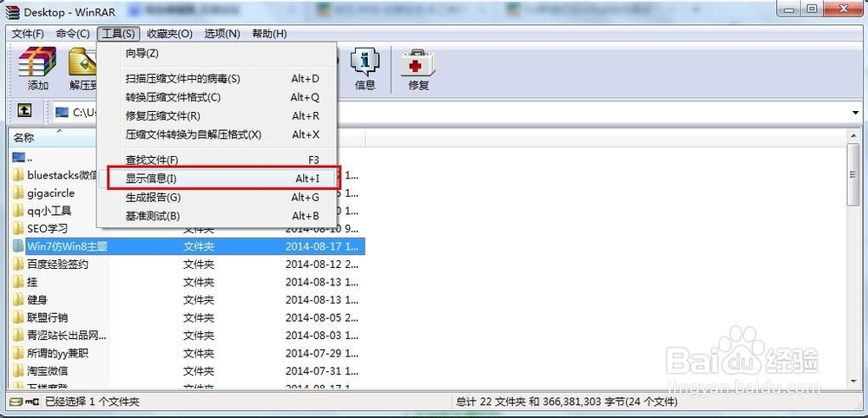Expand the address path dropdown arrow
This screenshot has width=868, height=418.
coord(856,113)
